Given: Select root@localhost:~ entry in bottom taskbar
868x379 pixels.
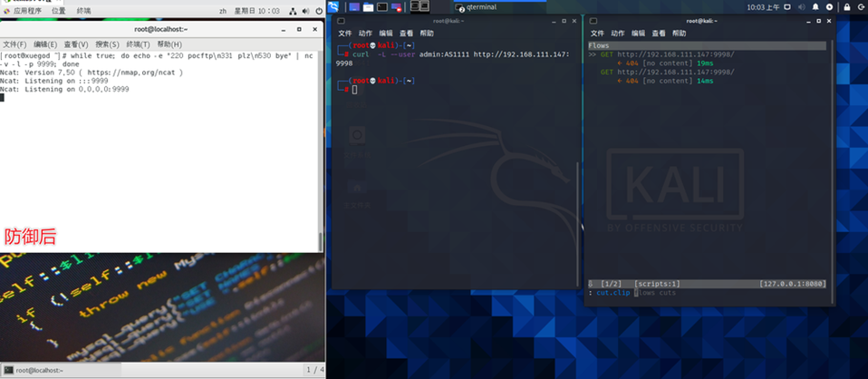Looking at the screenshot, I should pyautogui.click(x=61, y=370).
